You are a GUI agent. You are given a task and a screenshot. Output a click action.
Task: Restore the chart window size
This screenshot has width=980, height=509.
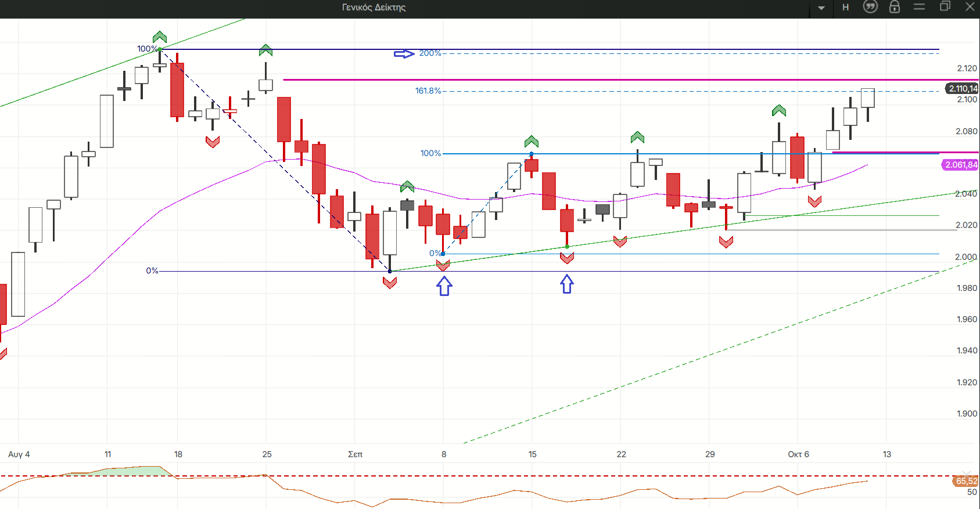[x=945, y=6]
